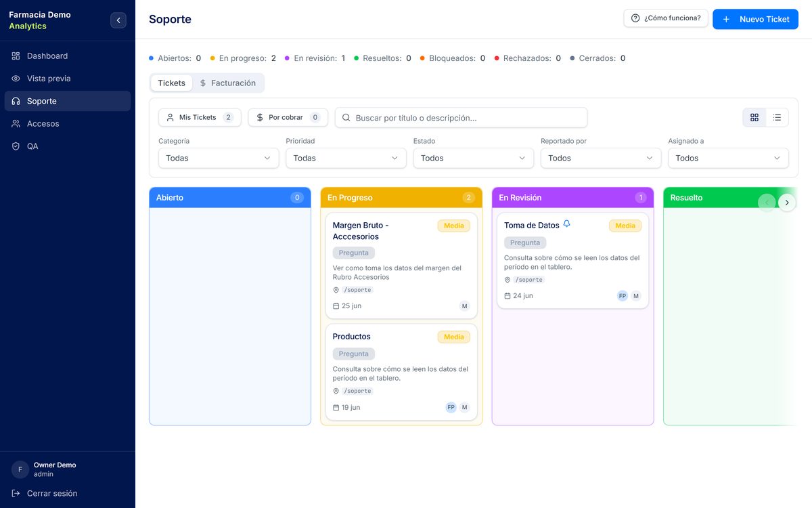Click the bell icon on Toma de Datos

pyautogui.click(x=567, y=224)
